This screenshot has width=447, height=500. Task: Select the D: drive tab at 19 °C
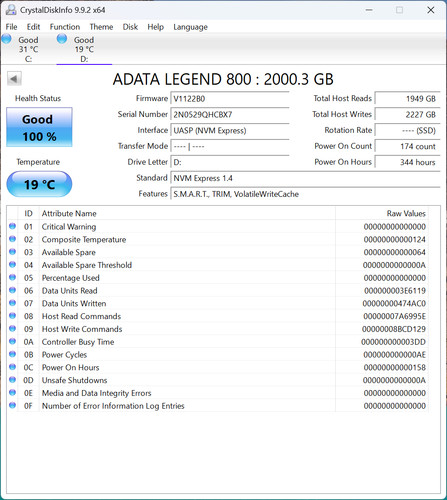pyautogui.click(x=84, y=49)
